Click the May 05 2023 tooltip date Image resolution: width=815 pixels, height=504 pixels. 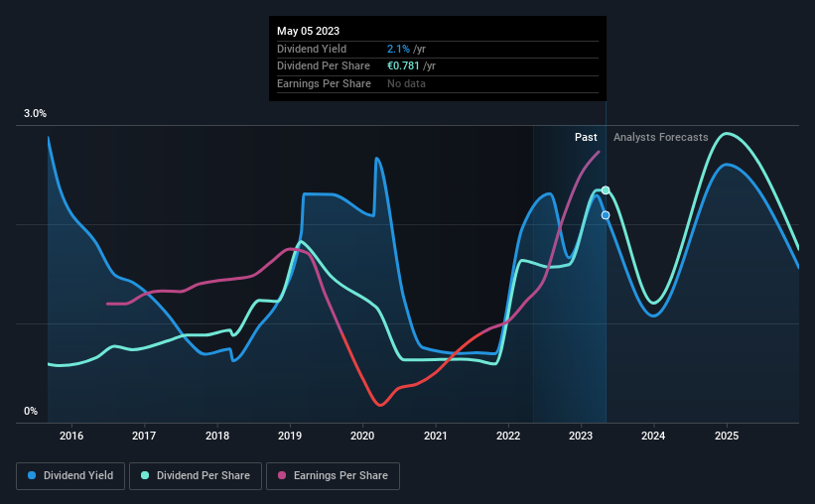point(308,31)
